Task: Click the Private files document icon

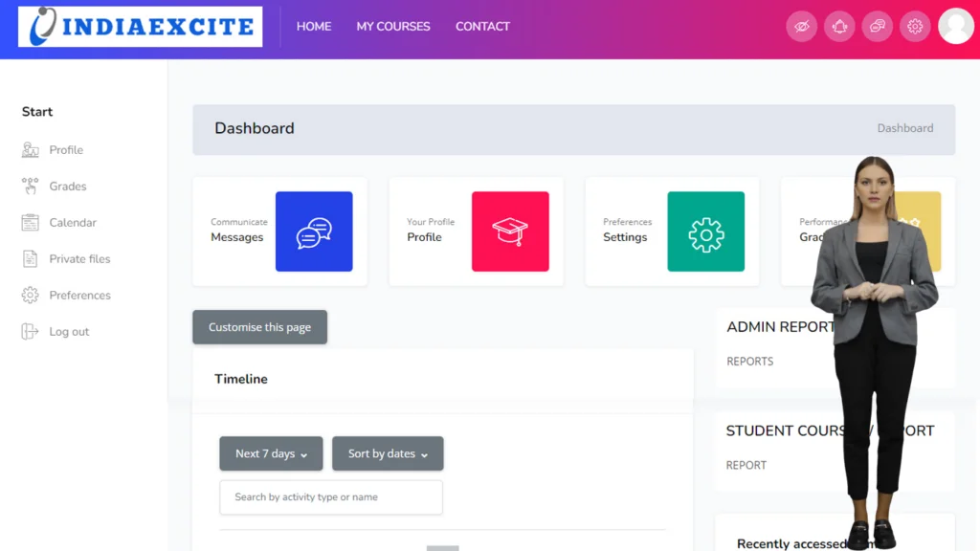Action: pos(31,259)
